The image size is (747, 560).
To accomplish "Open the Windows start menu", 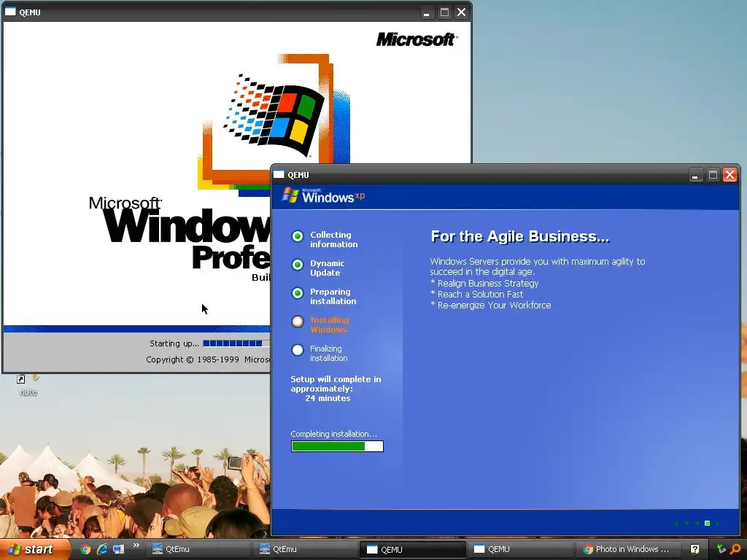I will pos(34,549).
